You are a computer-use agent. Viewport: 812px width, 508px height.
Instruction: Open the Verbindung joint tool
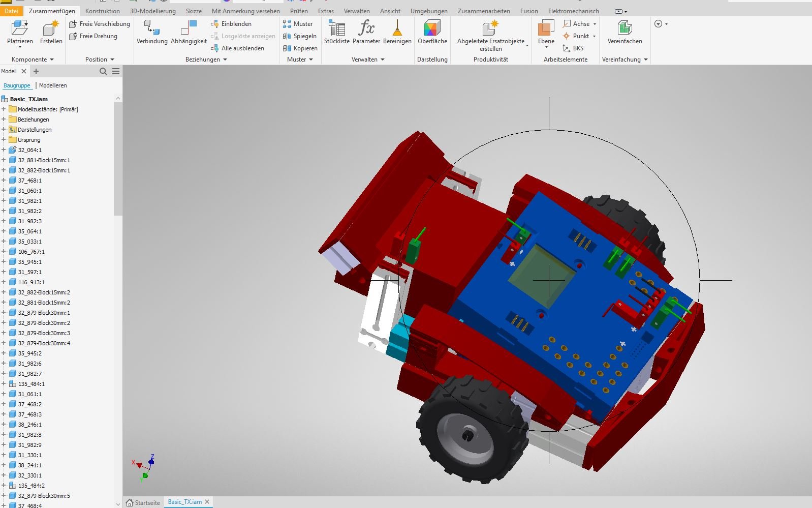pos(152,33)
